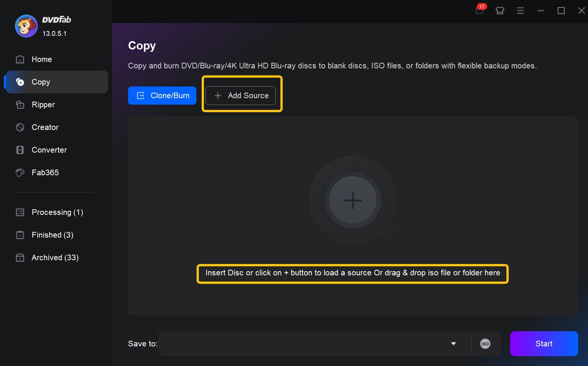Image resolution: width=588 pixels, height=366 pixels.
Task: View Archived (33) tasks
Action: (x=55, y=258)
